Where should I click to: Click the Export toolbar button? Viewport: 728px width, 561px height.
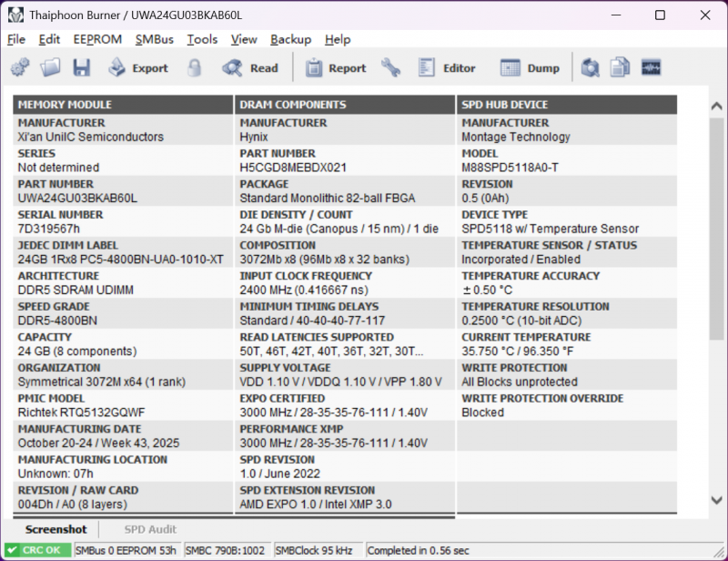pos(138,67)
